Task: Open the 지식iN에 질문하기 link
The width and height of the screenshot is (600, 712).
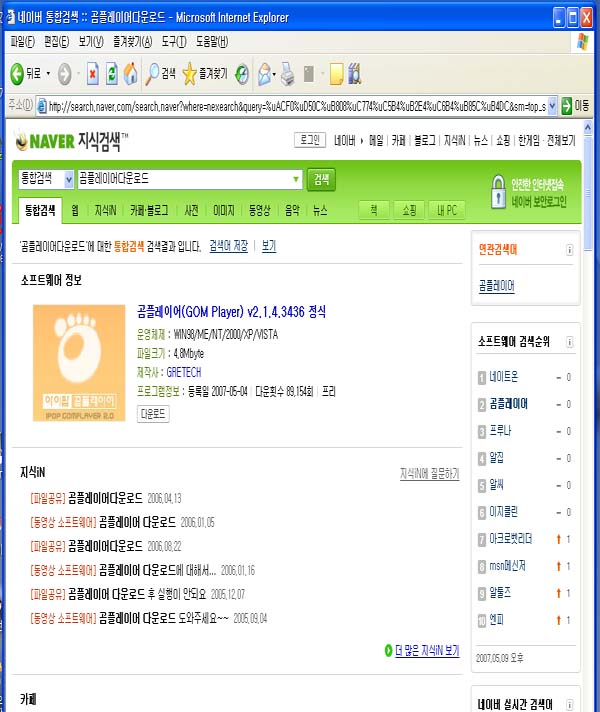Action: [x=429, y=474]
